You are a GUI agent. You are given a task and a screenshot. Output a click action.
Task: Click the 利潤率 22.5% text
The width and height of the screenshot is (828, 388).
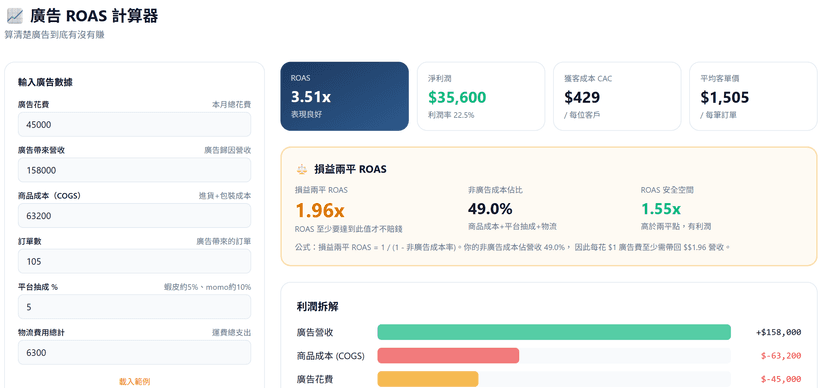450,115
